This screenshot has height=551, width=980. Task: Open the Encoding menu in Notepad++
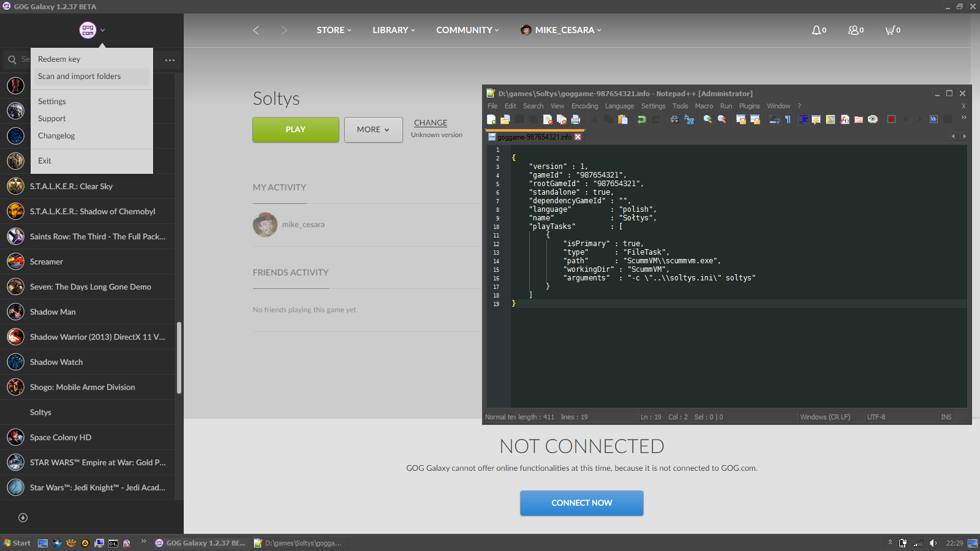coord(584,106)
